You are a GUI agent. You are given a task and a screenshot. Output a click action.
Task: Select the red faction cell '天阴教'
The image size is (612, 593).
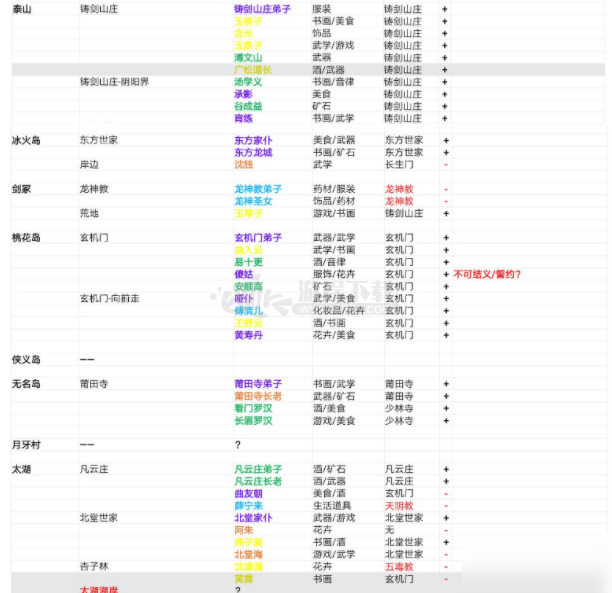click(399, 506)
